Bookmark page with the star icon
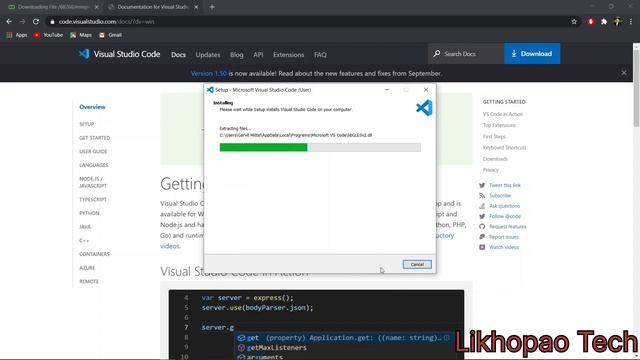This screenshot has width=640, height=360. (574, 22)
